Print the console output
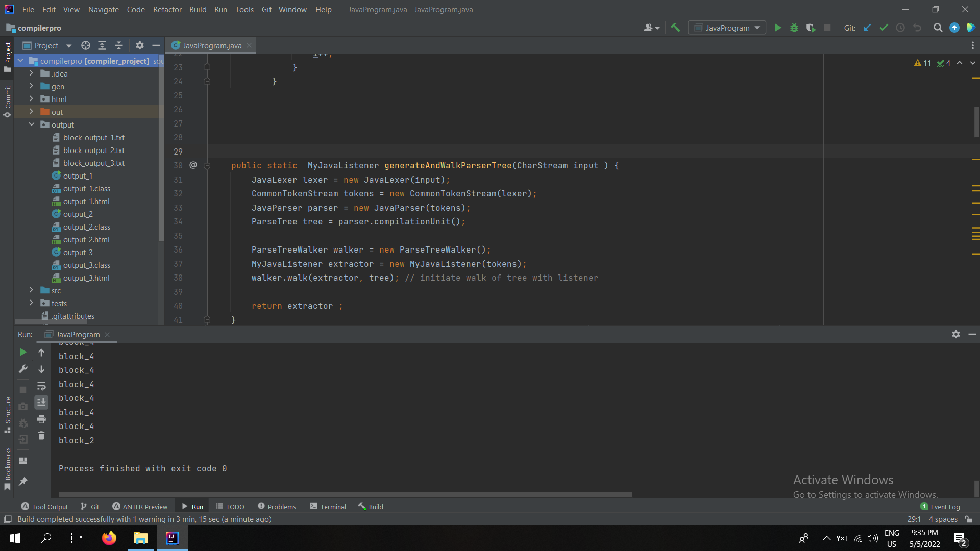 41,419
